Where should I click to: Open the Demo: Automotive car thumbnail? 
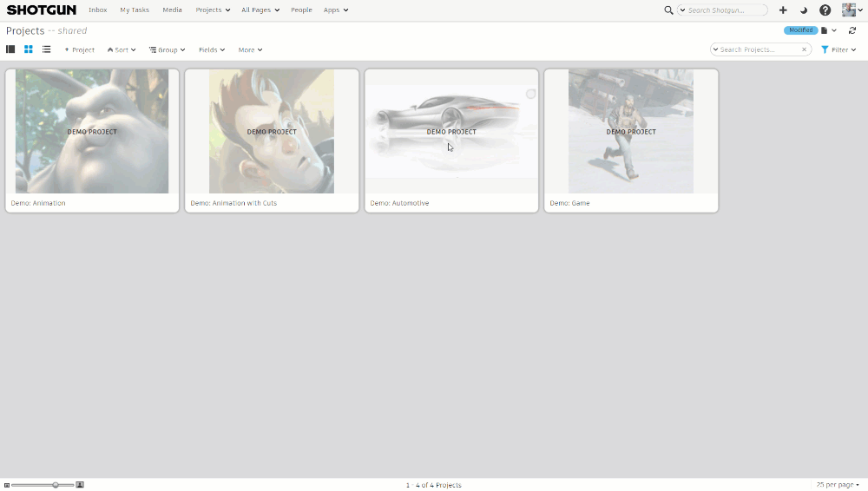coord(451,131)
